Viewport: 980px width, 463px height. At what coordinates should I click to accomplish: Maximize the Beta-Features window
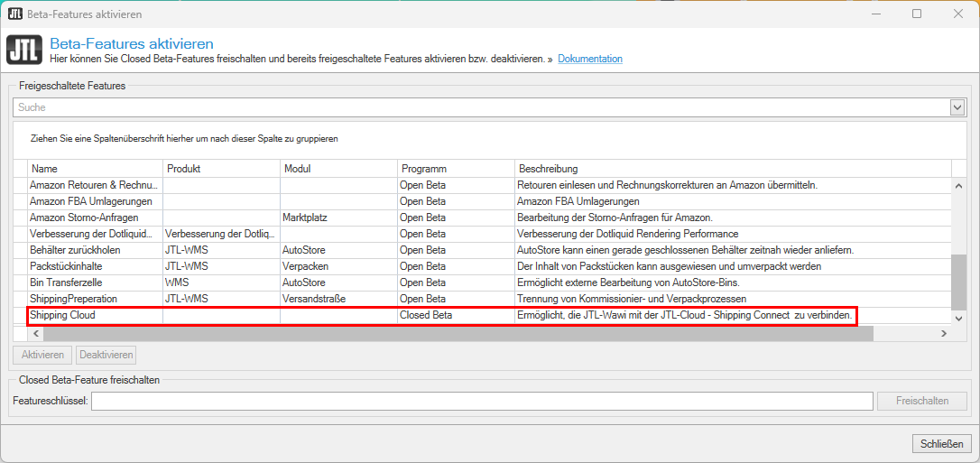point(917,14)
